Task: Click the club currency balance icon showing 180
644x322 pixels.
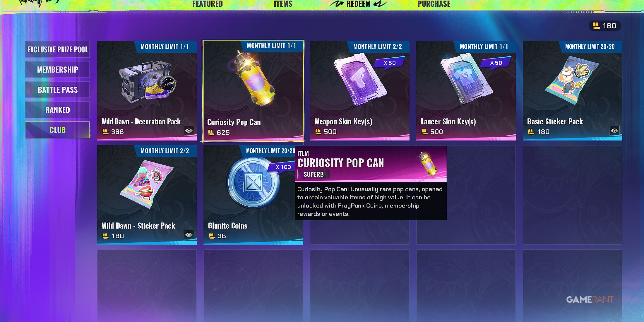Action: 596,26
